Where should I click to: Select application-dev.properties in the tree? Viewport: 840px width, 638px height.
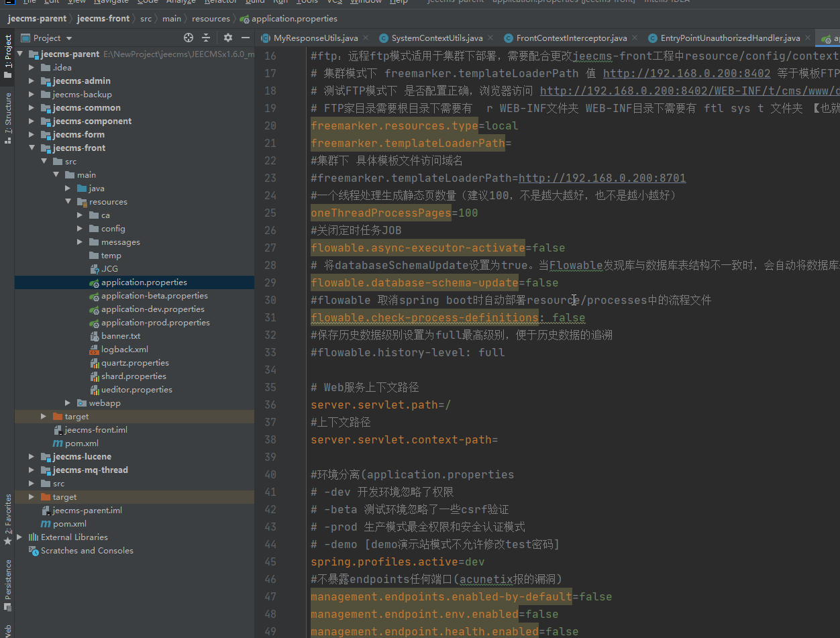pos(152,309)
